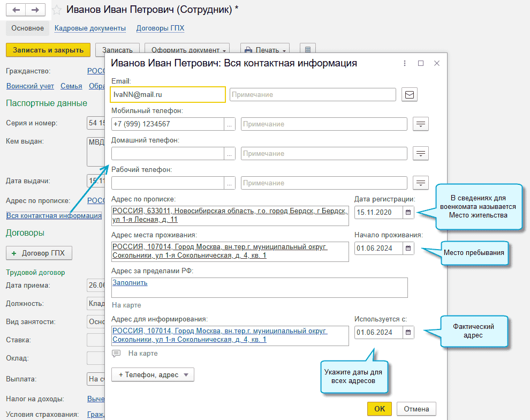The image size is (530, 420).
Task: Click the Email input field
Action: (x=168, y=94)
